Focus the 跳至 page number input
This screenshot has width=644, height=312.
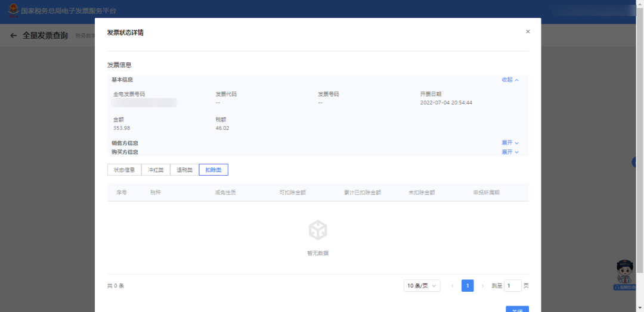[512, 286]
